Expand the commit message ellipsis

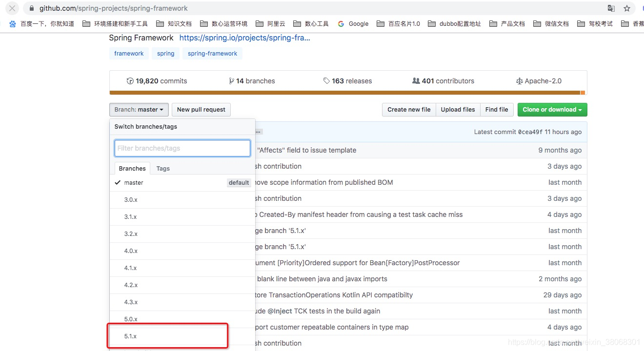(x=259, y=132)
